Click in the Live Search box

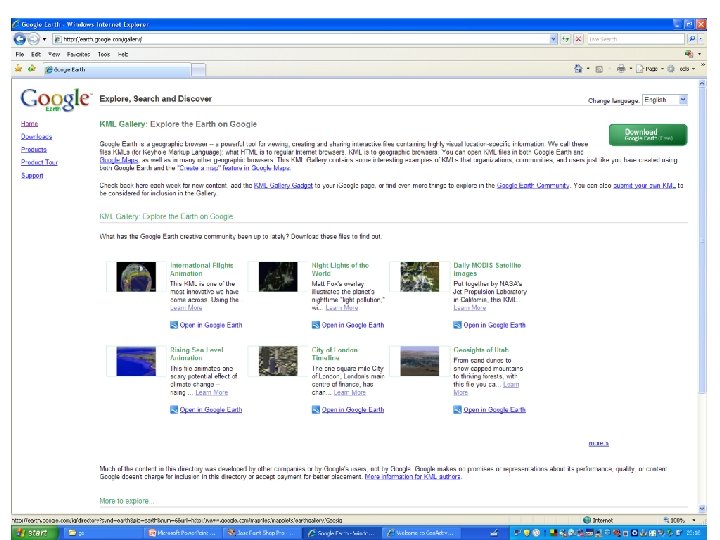click(x=636, y=39)
